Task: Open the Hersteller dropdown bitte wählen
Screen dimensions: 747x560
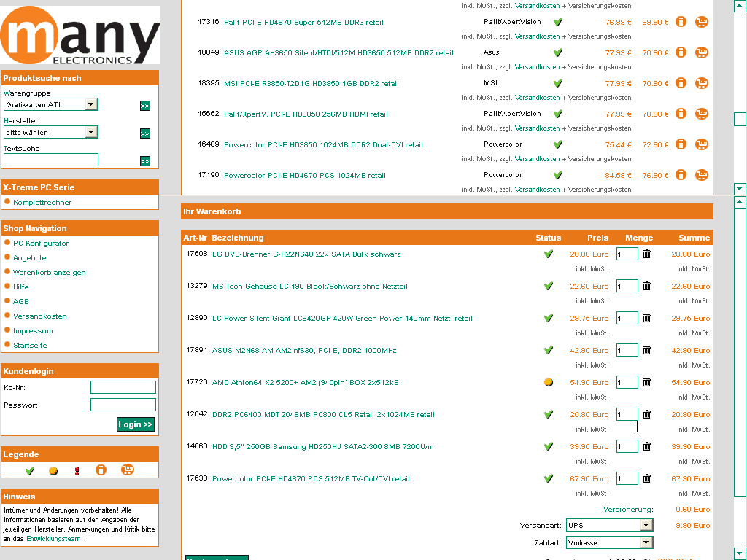Action: [x=50, y=132]
